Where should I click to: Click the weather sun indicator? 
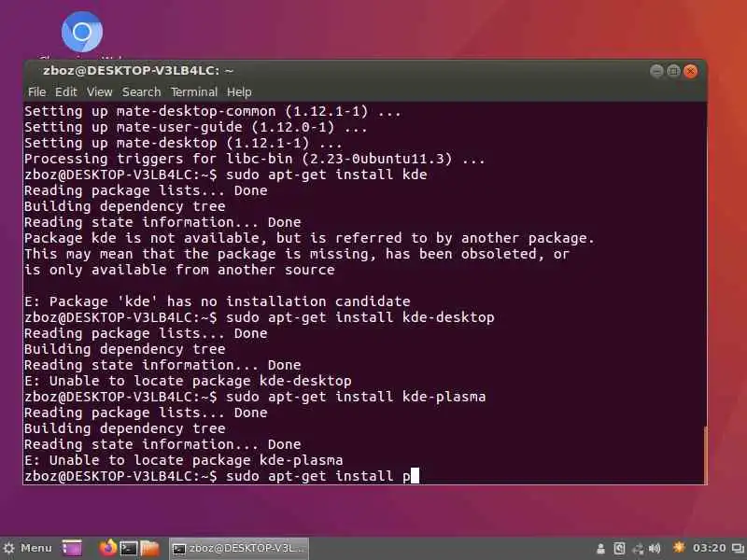680,548
